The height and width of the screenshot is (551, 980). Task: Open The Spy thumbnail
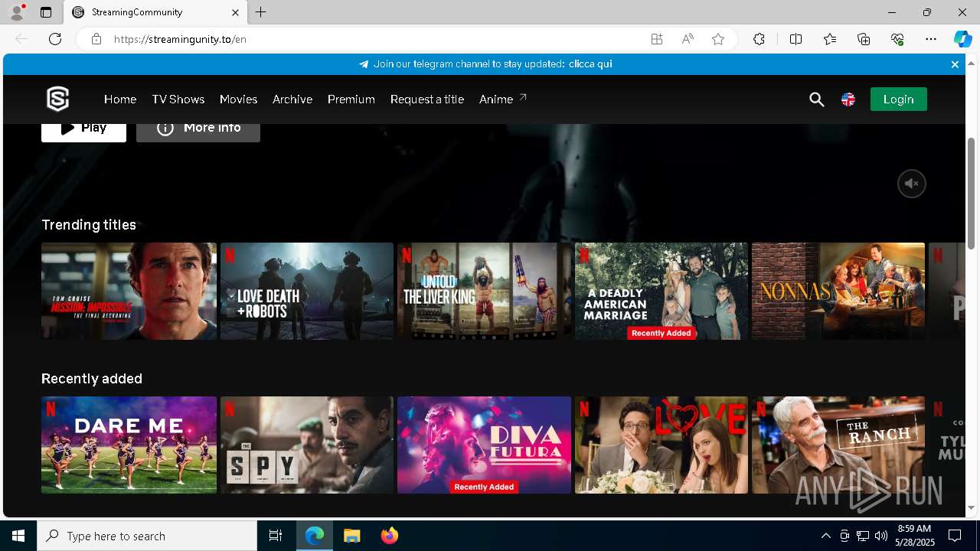tap(307, 445)
